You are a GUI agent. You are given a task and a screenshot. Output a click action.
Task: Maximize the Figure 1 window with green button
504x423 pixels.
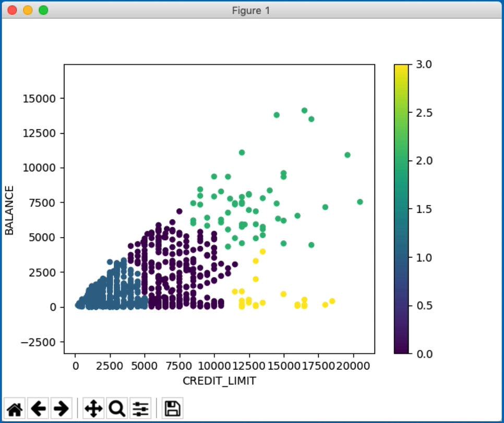click(x=43, y=10)
